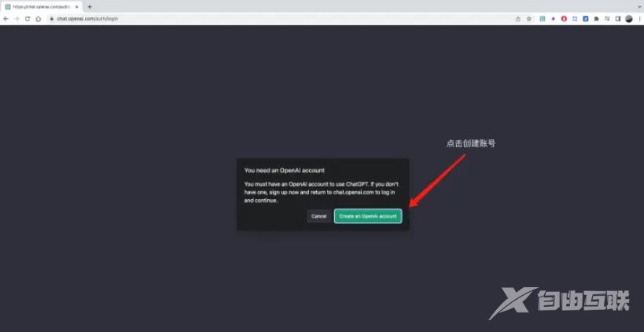Open the media control playlist icon

tap(607, 19)
